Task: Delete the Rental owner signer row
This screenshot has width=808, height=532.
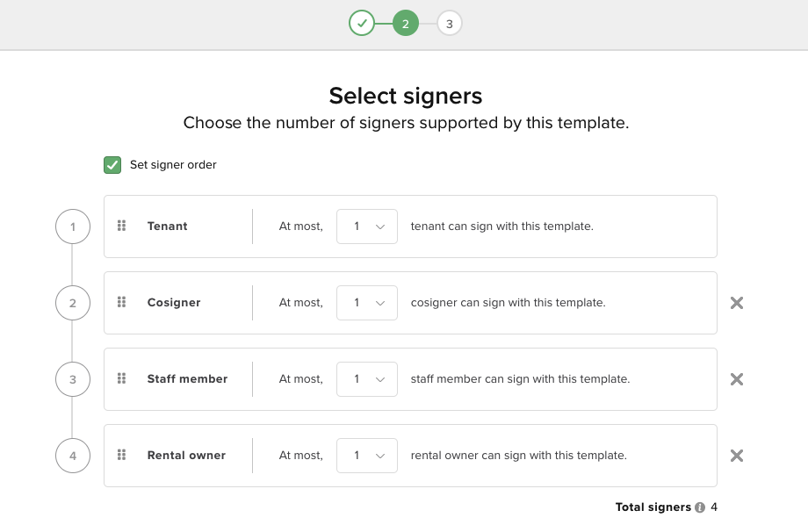Action: click(737, 456)
